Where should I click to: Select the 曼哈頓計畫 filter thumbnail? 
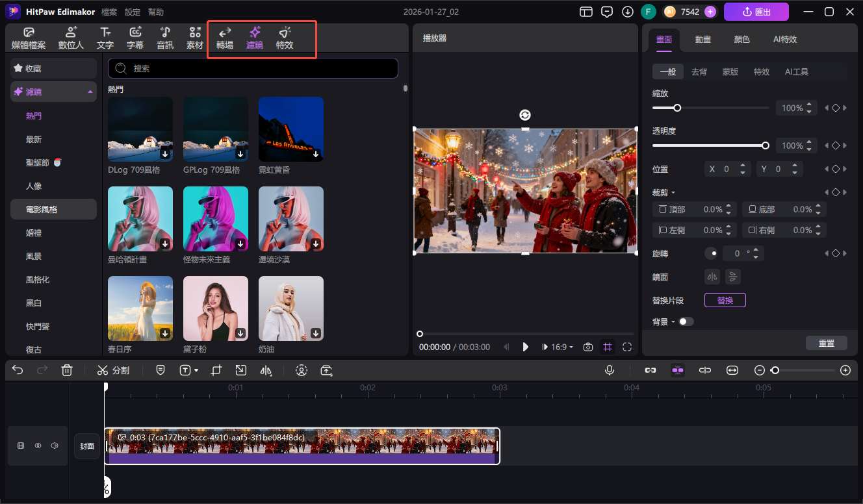[x=140, y=219]
